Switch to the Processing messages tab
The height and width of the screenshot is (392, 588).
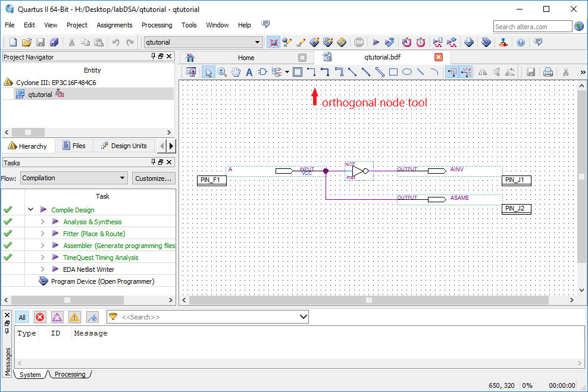tap(70, 374)
